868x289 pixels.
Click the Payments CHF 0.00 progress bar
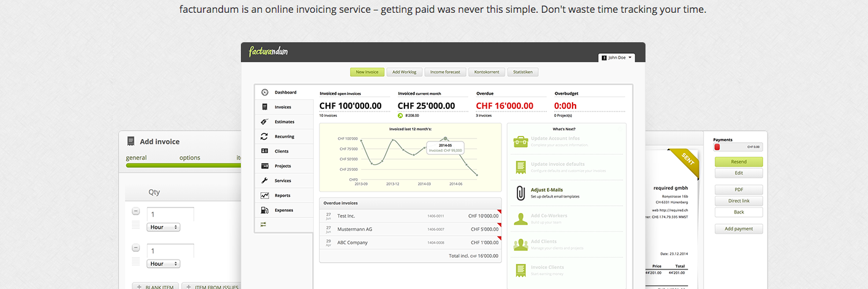[739, 147]
